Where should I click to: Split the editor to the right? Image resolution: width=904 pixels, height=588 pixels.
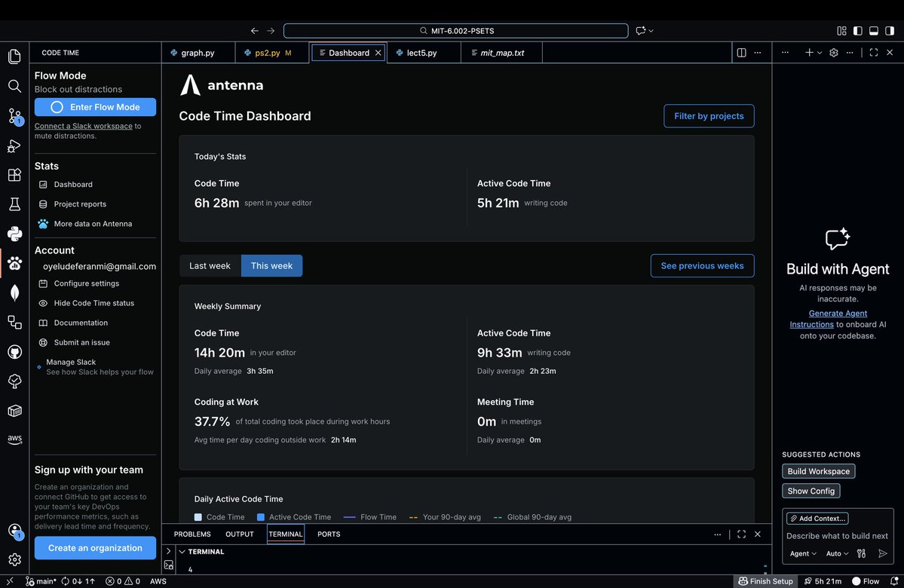[741, 53]
